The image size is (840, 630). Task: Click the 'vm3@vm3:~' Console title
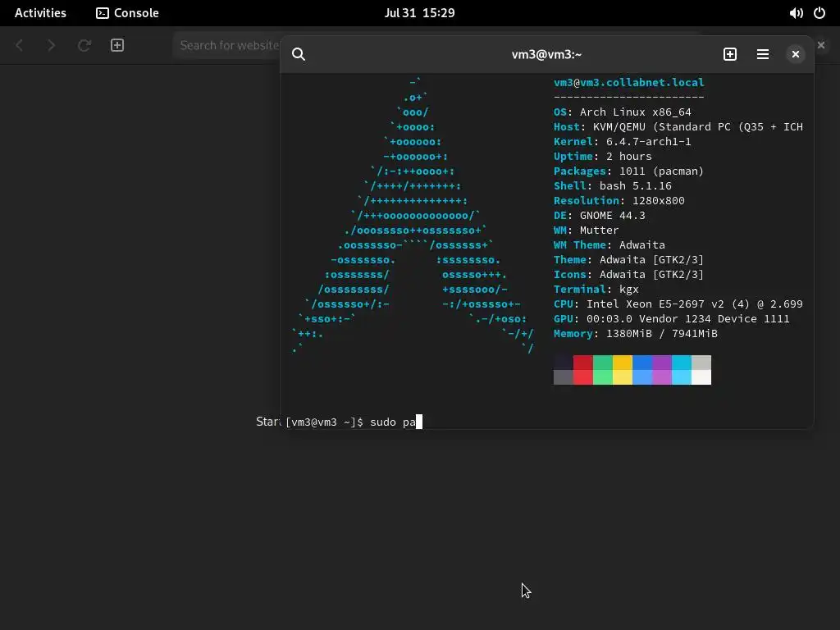pos(546,54)
